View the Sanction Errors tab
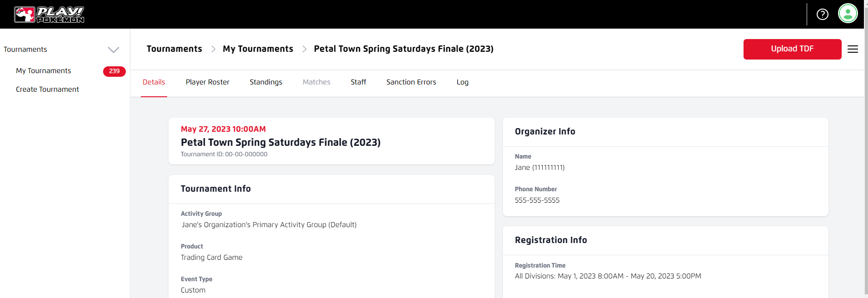The height and width of the screenshot is (298, 868). point(411,82)
